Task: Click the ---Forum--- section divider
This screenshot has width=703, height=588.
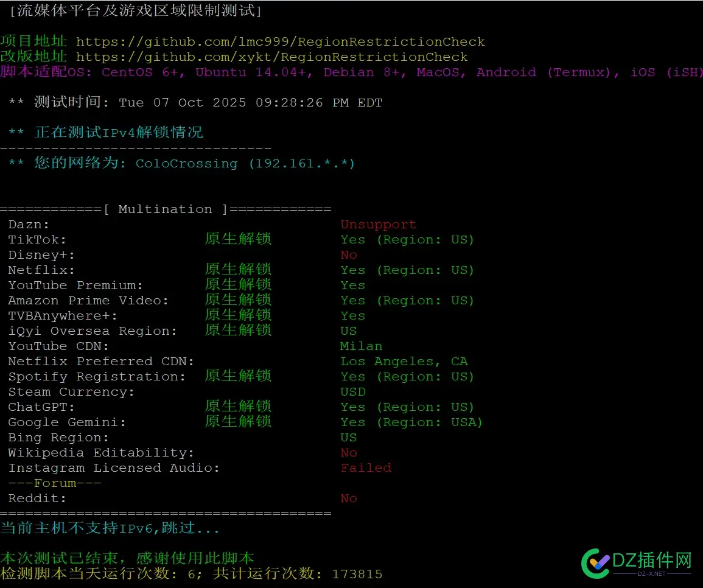Action: click(x=55, y=483)
